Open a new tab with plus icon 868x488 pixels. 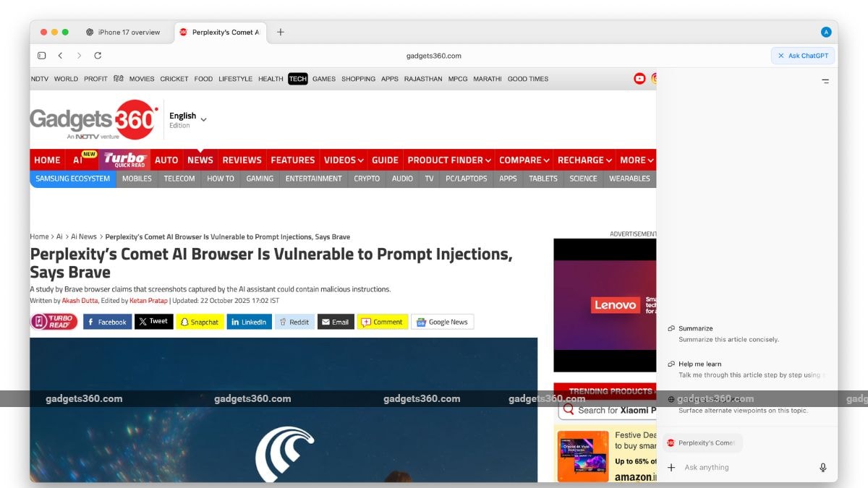click(x=281, y=32)
